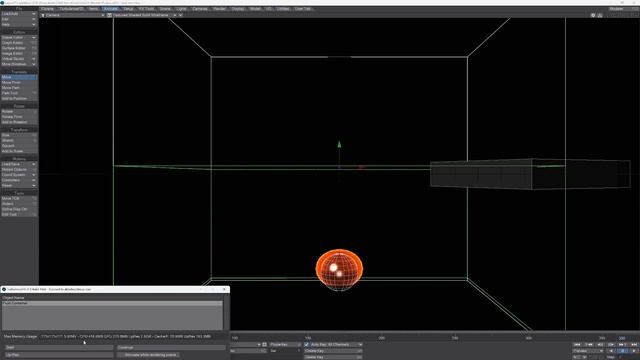The image size is (640, 360).
Task: Activate the Edit Tool button
Action: (19, 214)
